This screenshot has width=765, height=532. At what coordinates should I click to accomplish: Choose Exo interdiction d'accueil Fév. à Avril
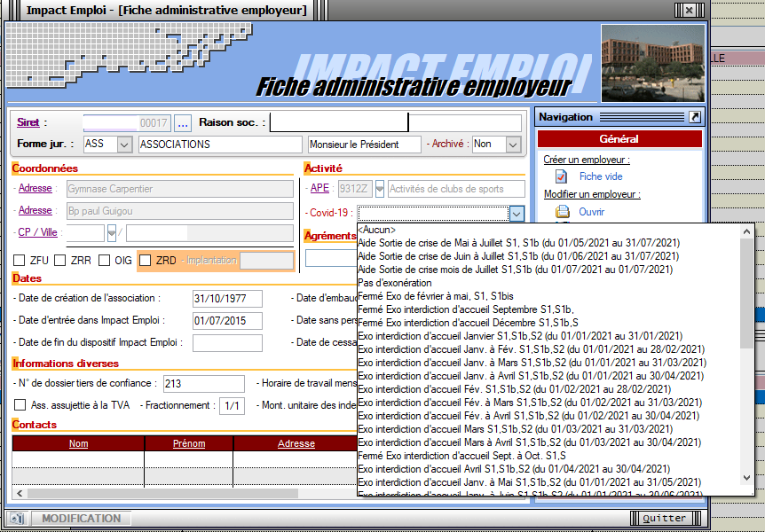pos(529,416)
